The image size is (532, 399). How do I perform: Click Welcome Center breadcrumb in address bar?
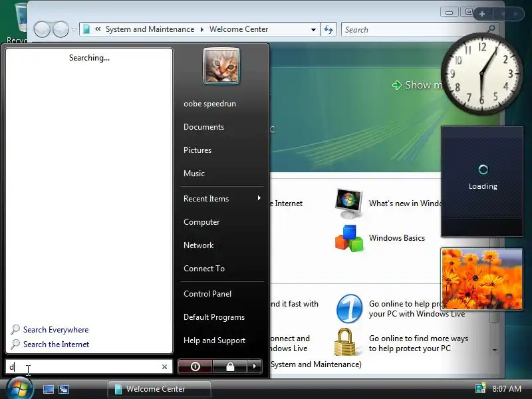point(239,29)
